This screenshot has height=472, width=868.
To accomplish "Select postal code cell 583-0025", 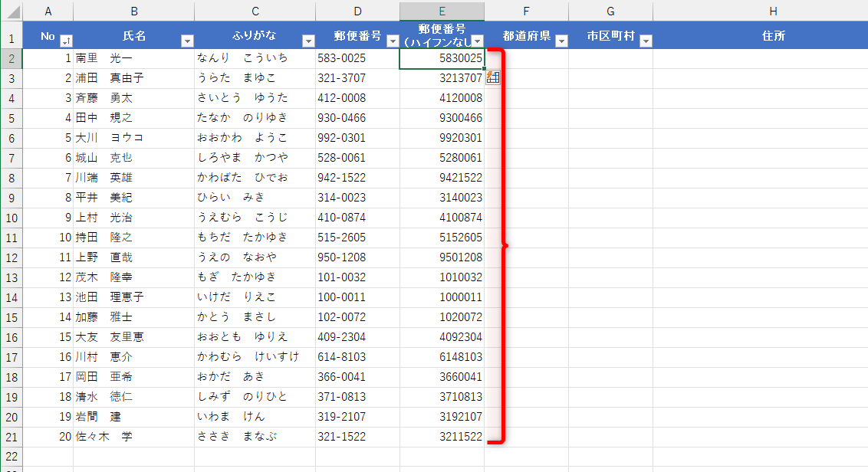I will coord(357,58).
